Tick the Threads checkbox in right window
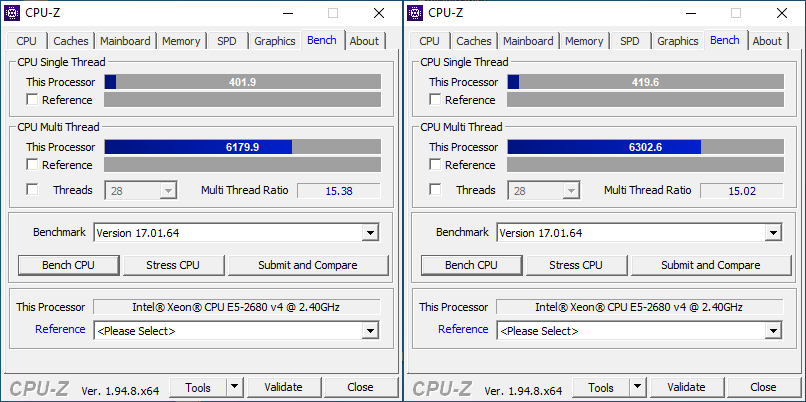This screenshot has height=402, width=806. (435, 190)
